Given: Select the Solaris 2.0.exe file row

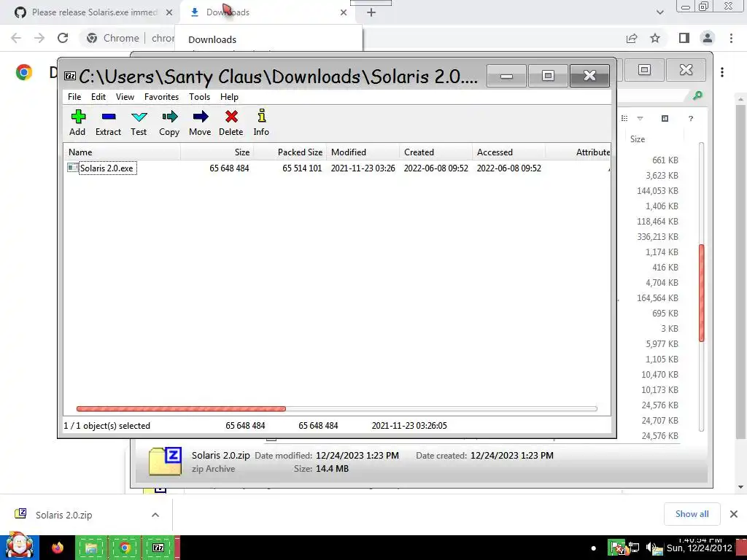Looking at the screenshot, I should click(x=336, y=168).
